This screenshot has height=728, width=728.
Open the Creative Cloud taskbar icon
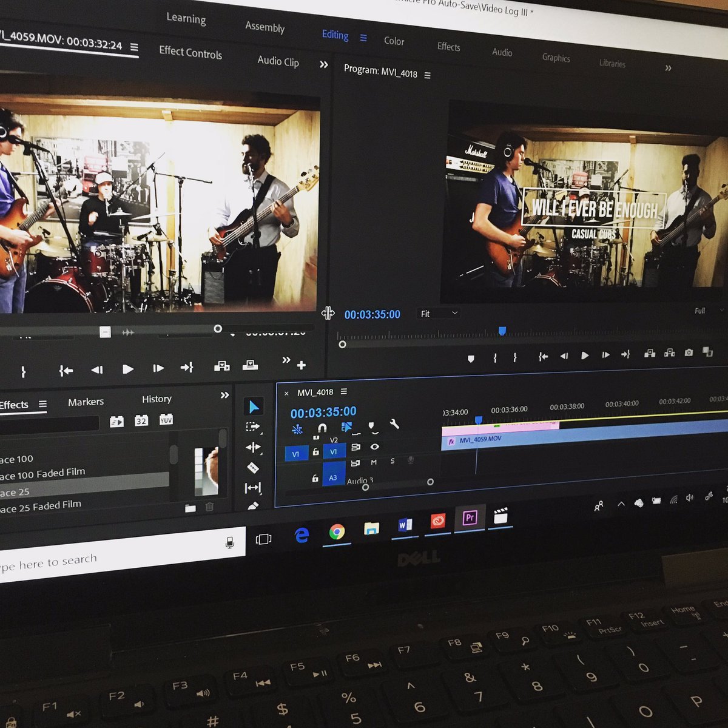437,521
